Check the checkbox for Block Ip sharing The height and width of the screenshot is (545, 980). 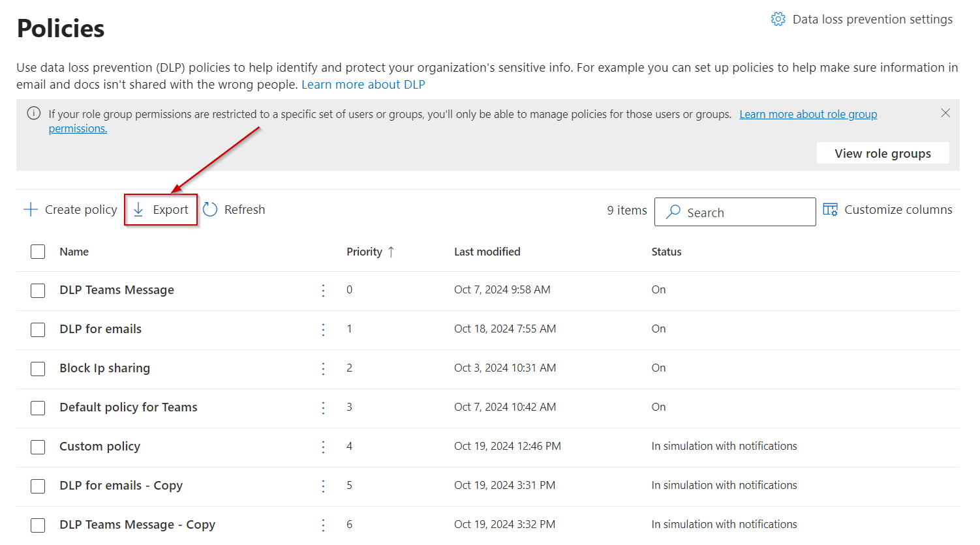(x=37, y=368)
